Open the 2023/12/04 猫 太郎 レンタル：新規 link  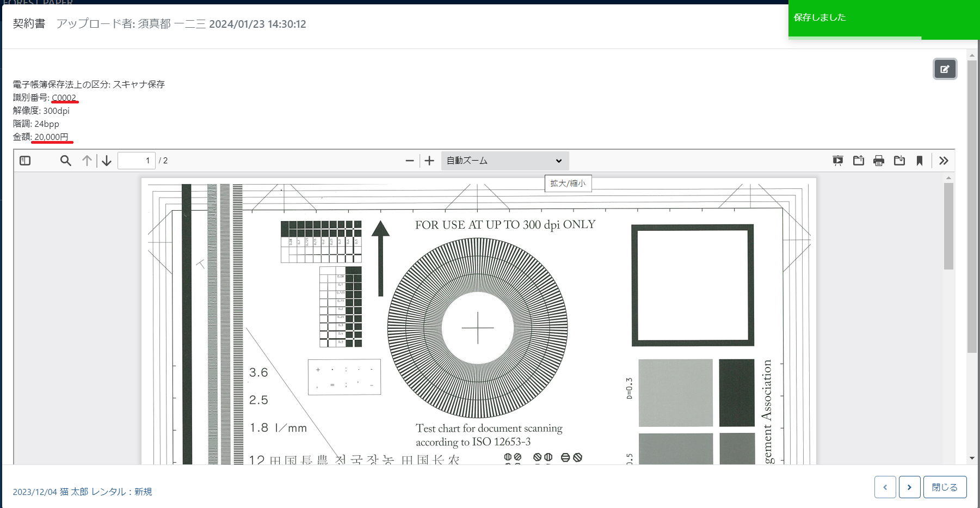82,492
